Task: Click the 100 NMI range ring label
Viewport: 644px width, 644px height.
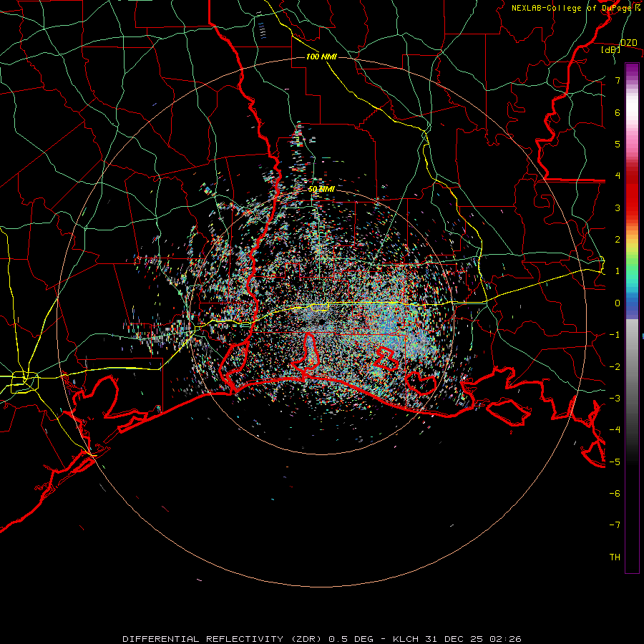Action: [321, 57]
